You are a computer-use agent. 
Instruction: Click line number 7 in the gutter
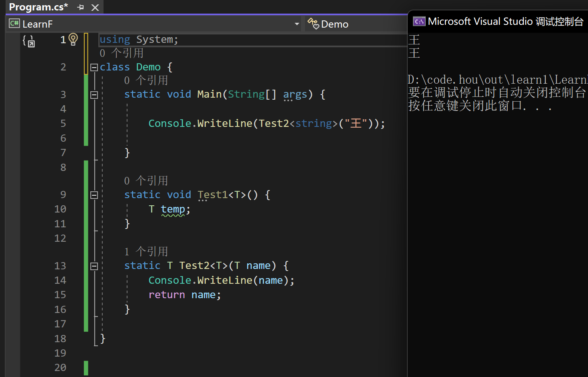pos(63,152)
